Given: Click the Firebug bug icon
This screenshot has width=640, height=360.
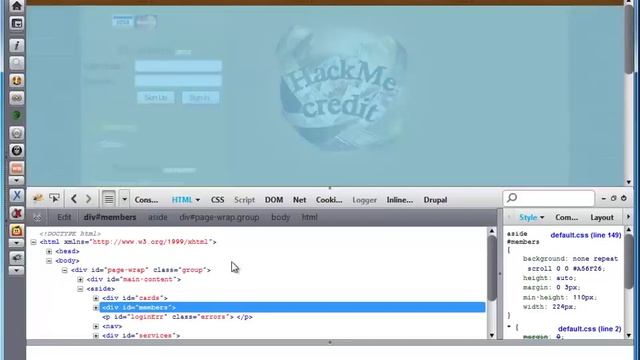Looking at the screenshot, I should 38,199.
